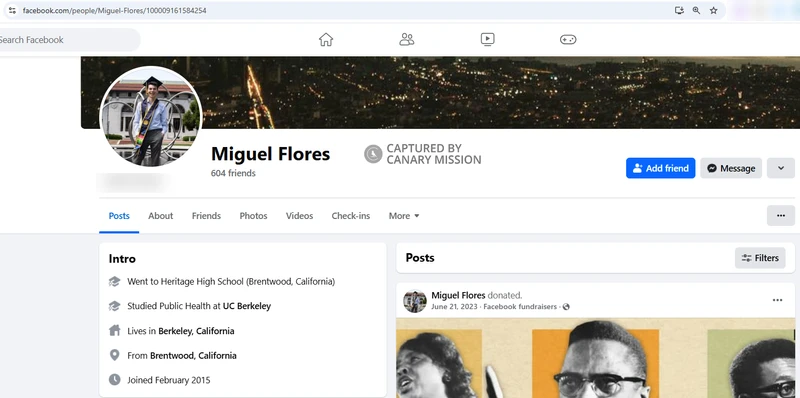The width and height of the screenshot is (800, 398).
Task: Click the Facebook fundraisers link on post
Action: tap(521, 307)
